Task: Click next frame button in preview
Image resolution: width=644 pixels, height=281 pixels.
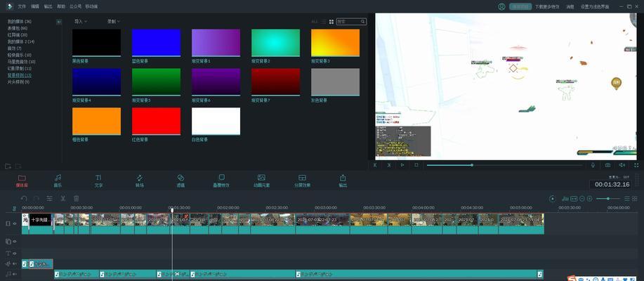Action: click(388, 165)
